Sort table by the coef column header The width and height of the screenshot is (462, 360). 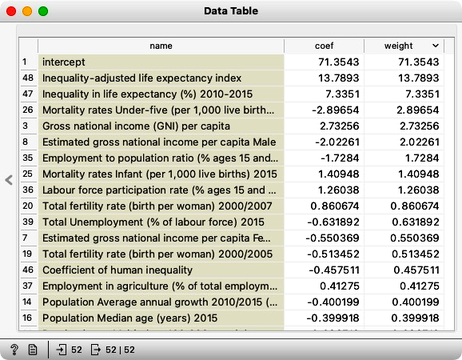click(324, 46)
